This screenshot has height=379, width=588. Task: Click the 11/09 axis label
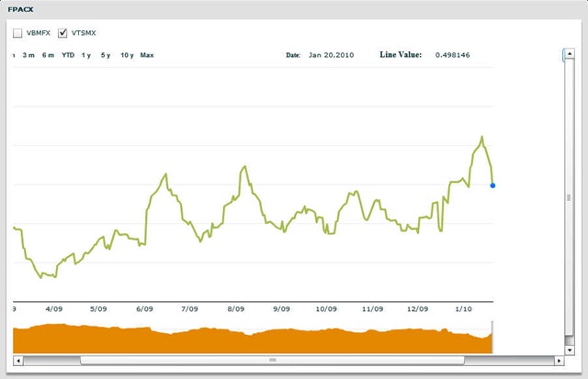pyautogui.click(x=372, y=309)
